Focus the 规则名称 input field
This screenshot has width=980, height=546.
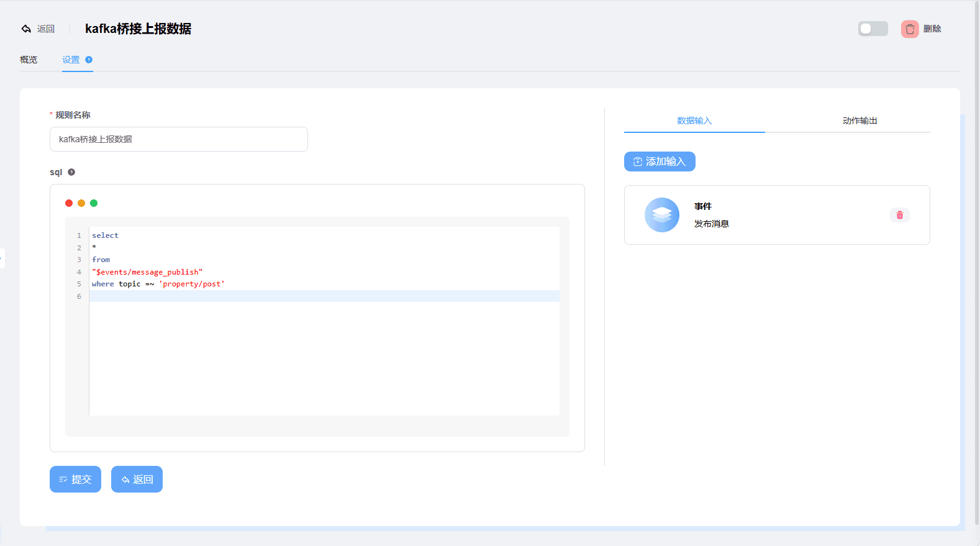(x=179, y=139)
